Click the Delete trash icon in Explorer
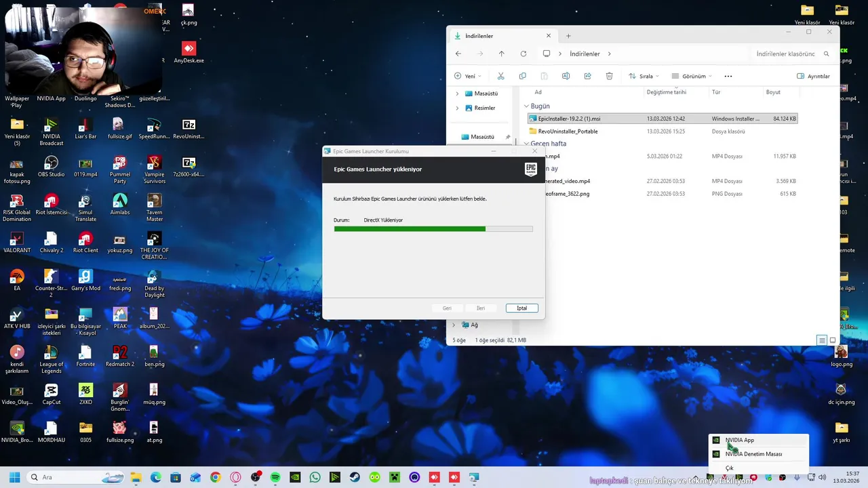 click(609, 76)
